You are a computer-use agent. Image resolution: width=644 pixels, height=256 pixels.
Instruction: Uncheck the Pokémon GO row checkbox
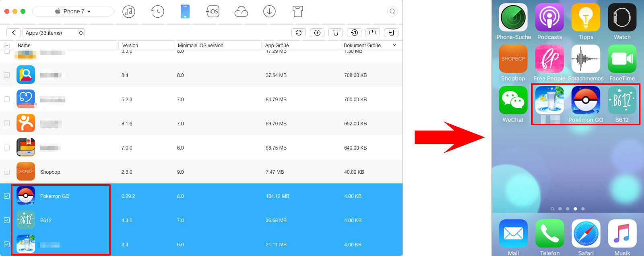7,196
